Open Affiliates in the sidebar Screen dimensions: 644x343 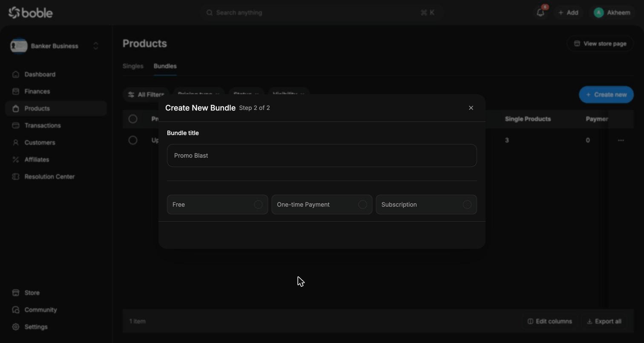pos(56,160)
